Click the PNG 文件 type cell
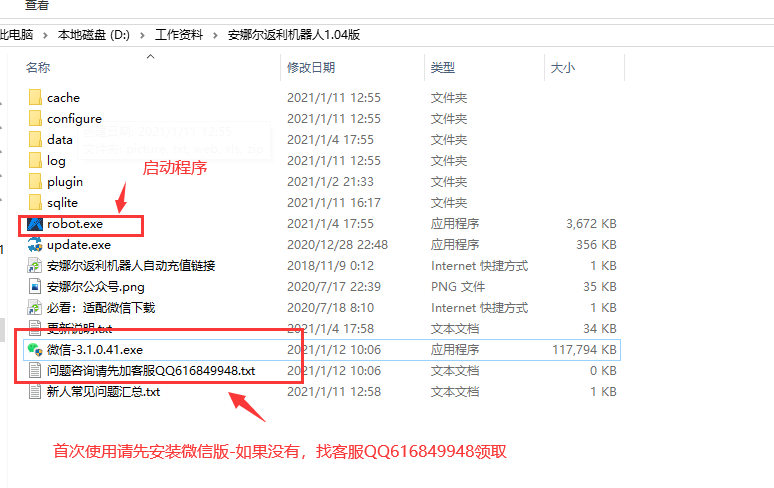 point(458,287)
